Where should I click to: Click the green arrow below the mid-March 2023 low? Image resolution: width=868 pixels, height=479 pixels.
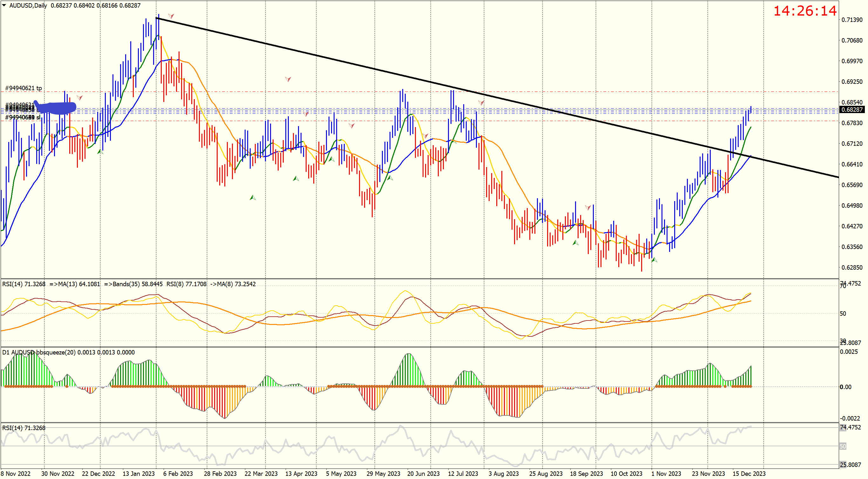click(252, 198)
